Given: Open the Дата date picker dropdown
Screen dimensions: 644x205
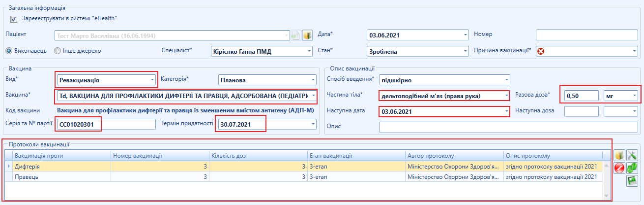Looking at the screenshot, I should (x=465, y=35).
